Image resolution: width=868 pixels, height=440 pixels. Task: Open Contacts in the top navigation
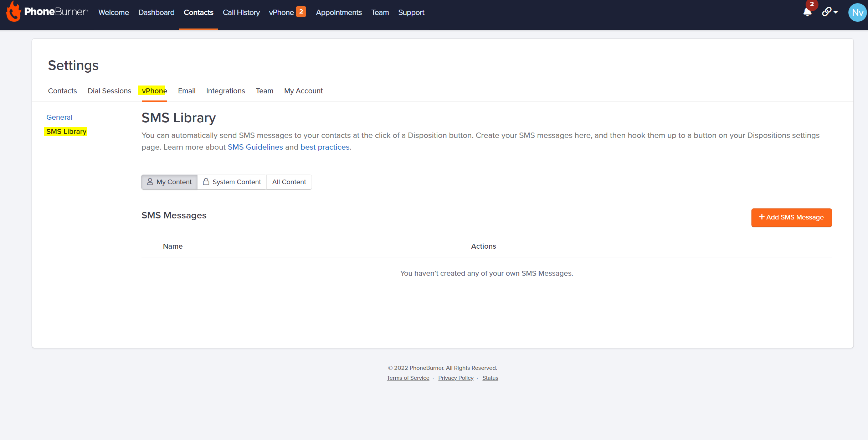click(199, 12)
